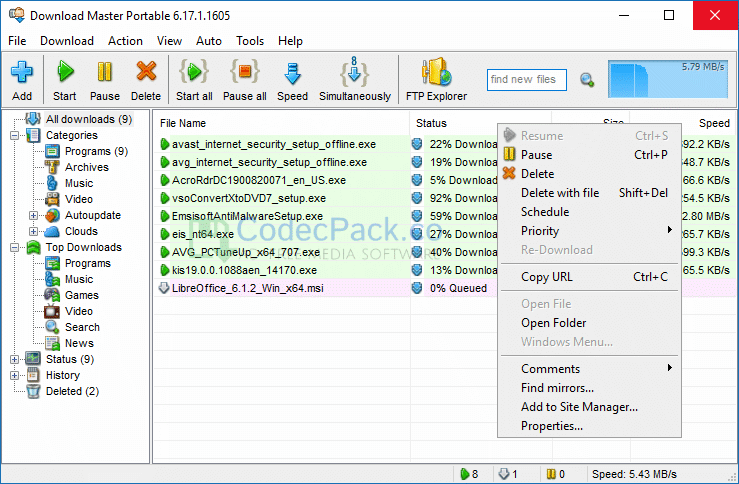This screenshot has height=484, width=739.
Task: Choose Properties... from the context menu
Action: point(589,426)
